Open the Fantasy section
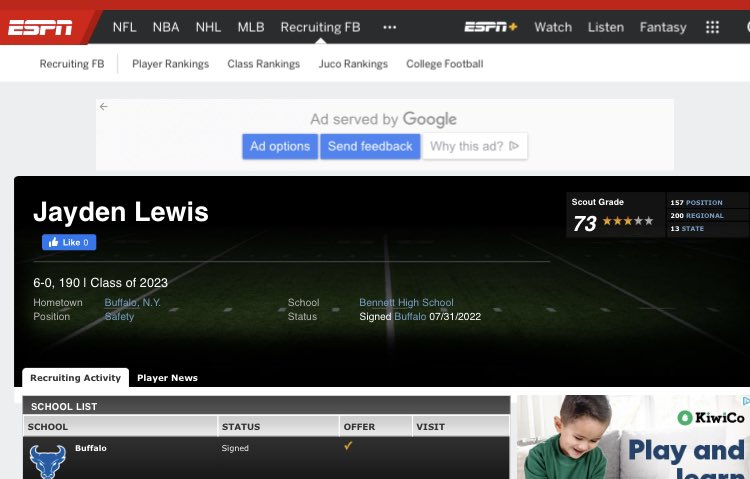The width and height of the screenshot is (750, 479). pyautogui.click(x=663, y=27)
